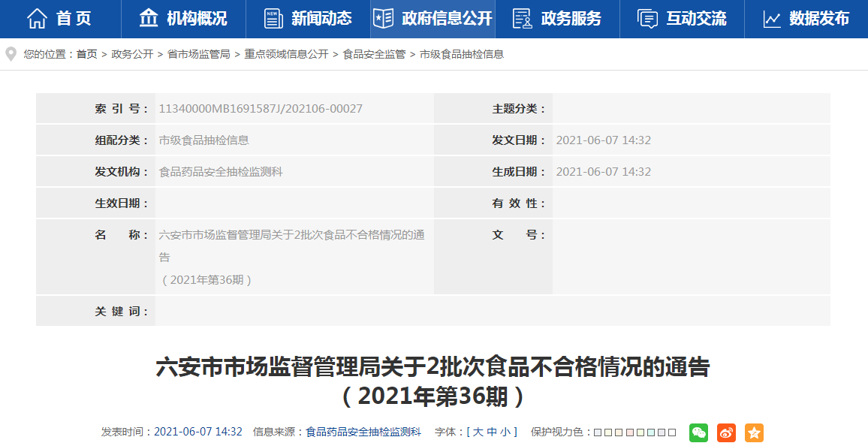868x446 pixels.
Task: Open the 重点领域信息公开 breadcrumb link
Action: point(287,54)
